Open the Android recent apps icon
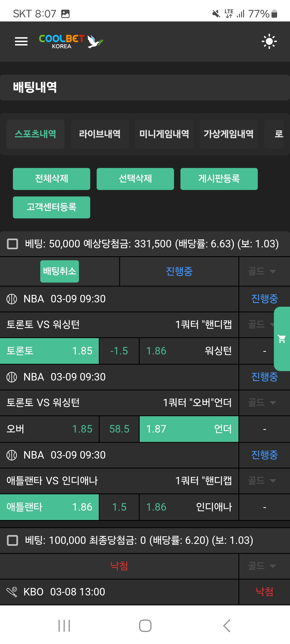290x644 pixels. 64,626
